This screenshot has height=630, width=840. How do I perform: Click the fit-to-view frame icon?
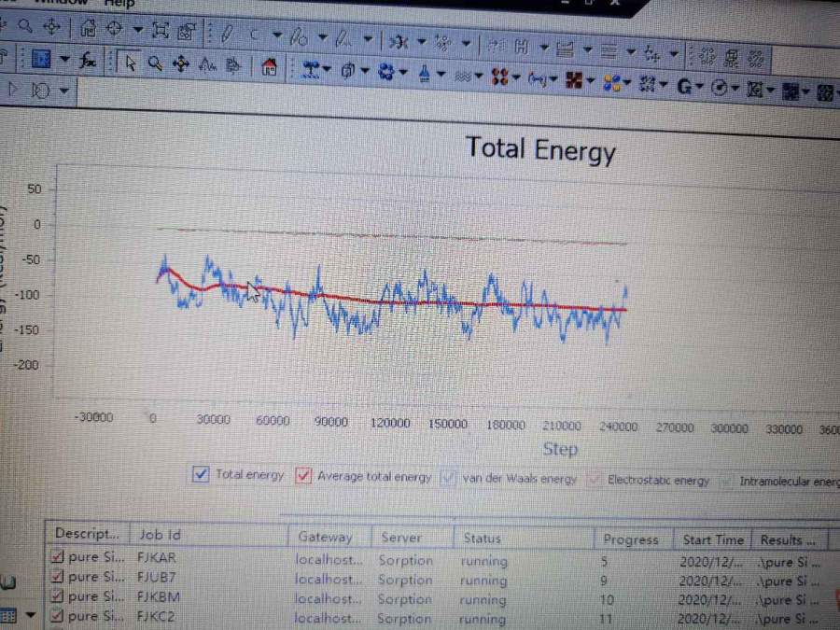click(160, 30)
